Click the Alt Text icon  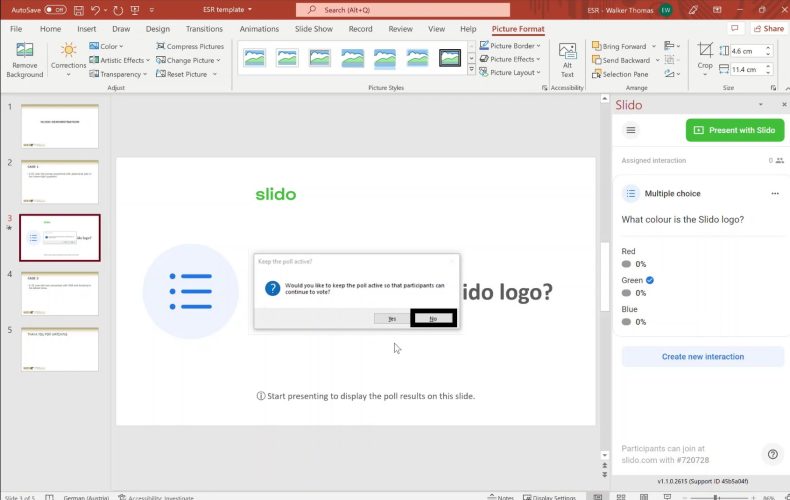(567, 58)
